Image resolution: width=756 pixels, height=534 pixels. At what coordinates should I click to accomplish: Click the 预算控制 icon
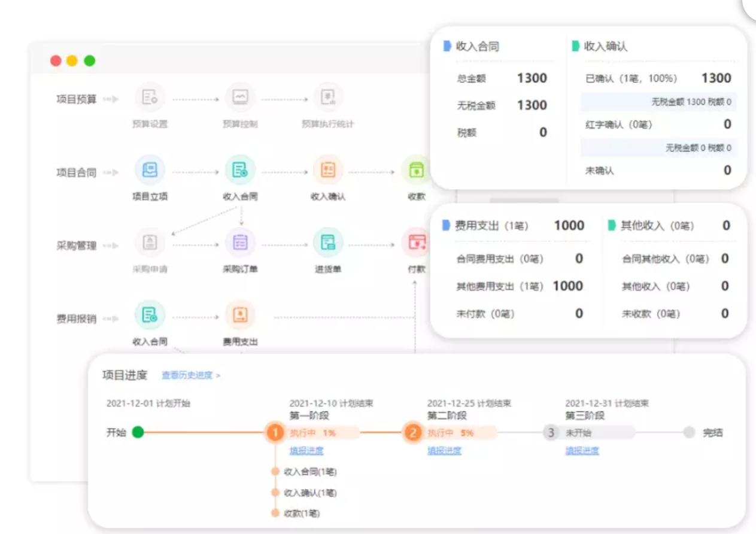coord(240,98)
